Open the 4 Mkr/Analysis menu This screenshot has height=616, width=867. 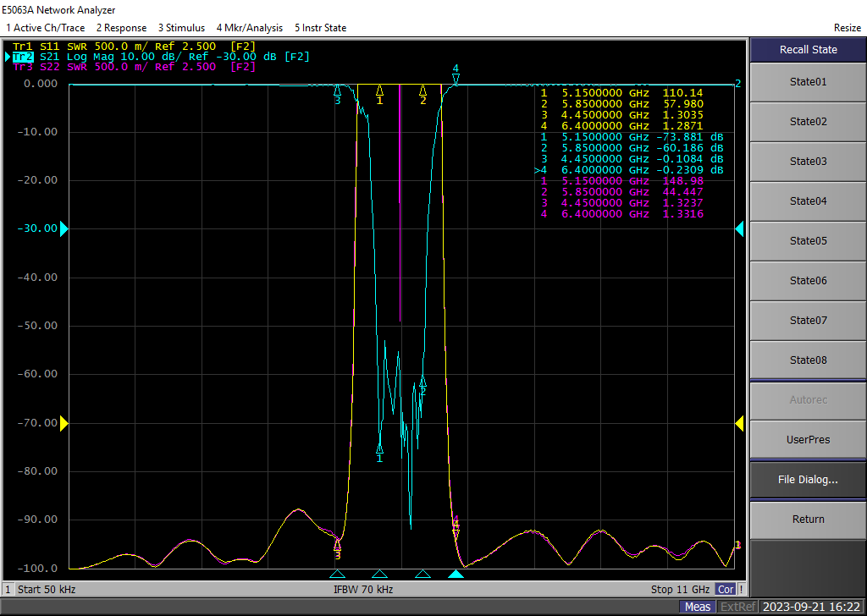point(249,28)
